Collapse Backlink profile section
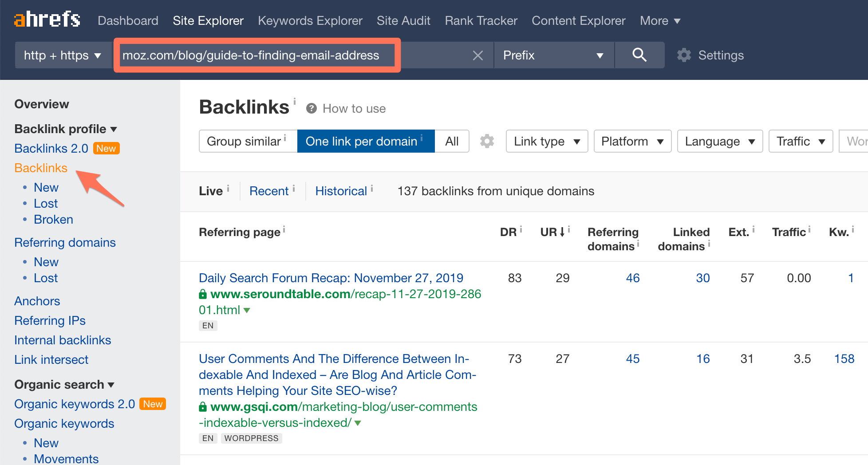 pos(66,129)
